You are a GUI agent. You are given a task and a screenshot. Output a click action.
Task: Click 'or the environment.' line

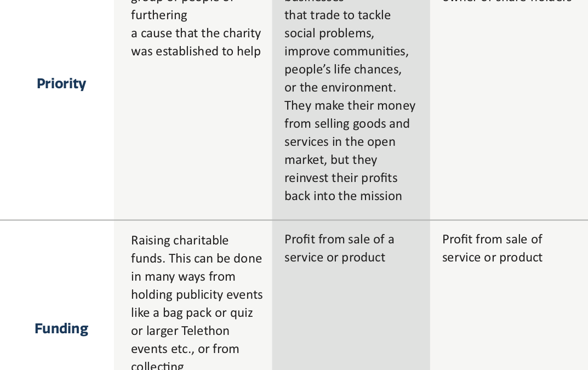340,88
